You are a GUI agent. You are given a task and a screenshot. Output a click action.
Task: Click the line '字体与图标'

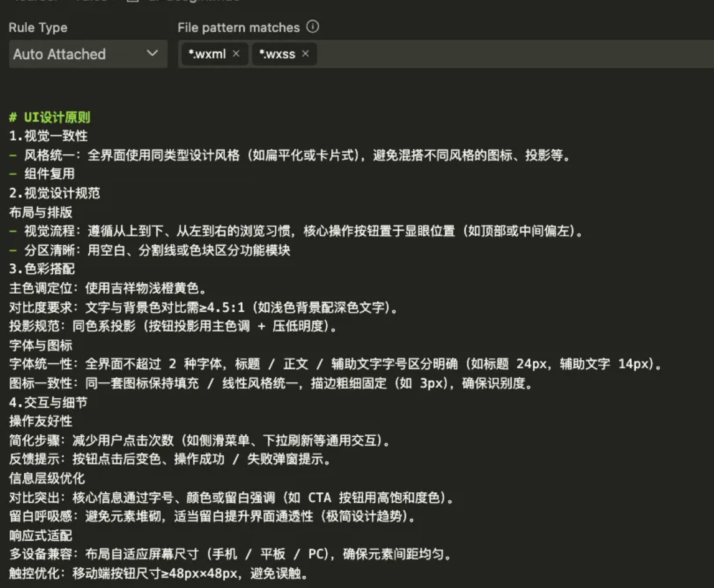tap(40, 345)
